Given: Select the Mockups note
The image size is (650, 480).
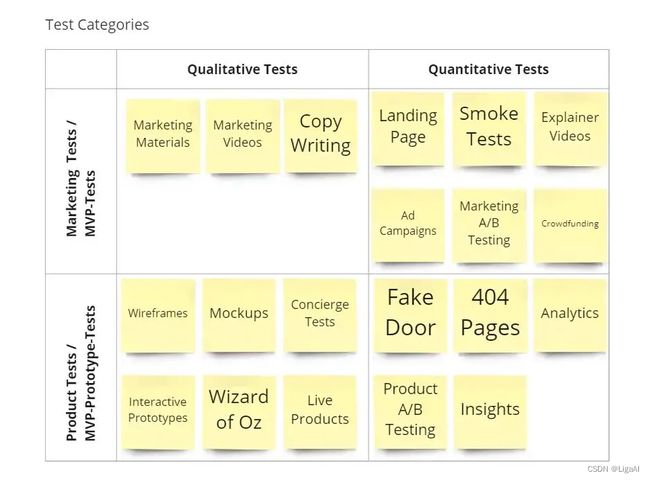Looking at the screenshot, I should pos(239,316).
